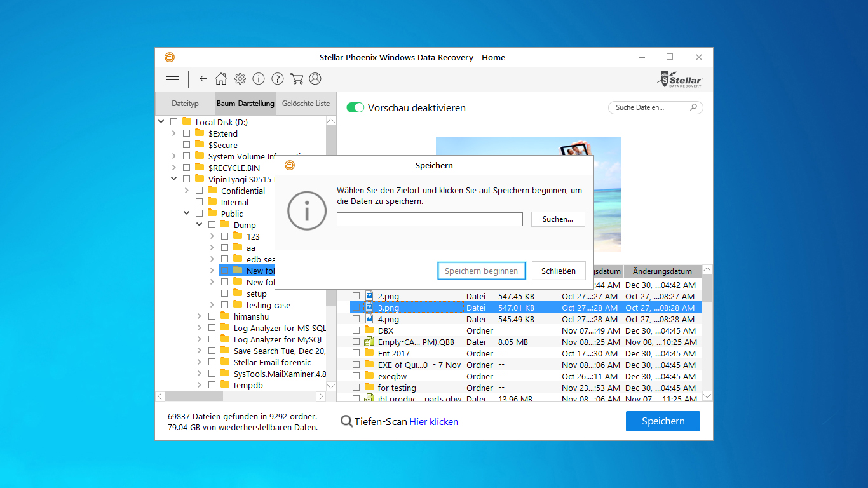Open the hamburger menu in toolbar
The image size is (868, 488).
coord(172,79)
